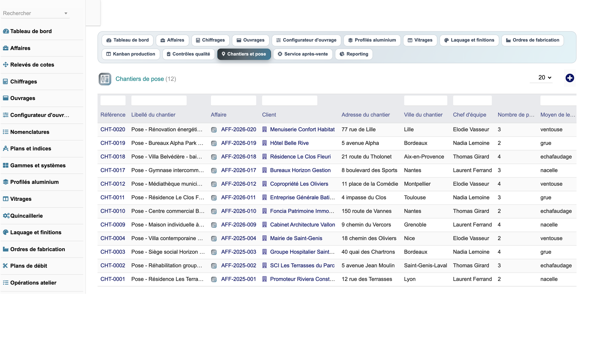Click the Plans de débit scissors icon
This screenshot has width=589, height=364.
click(5, 266)
